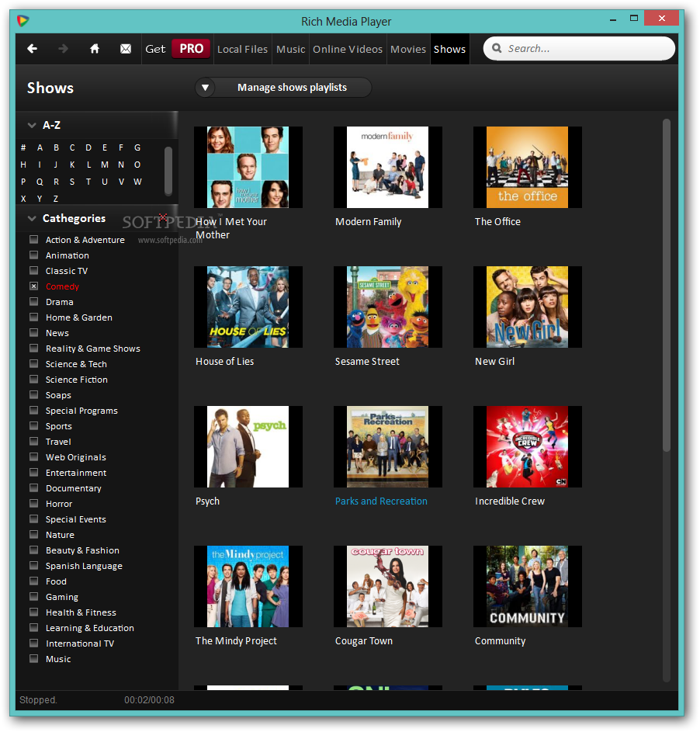The height and width of the screenshot is (732, 700).
Task: Open The Office poster thumbnail
Action: 528,167
